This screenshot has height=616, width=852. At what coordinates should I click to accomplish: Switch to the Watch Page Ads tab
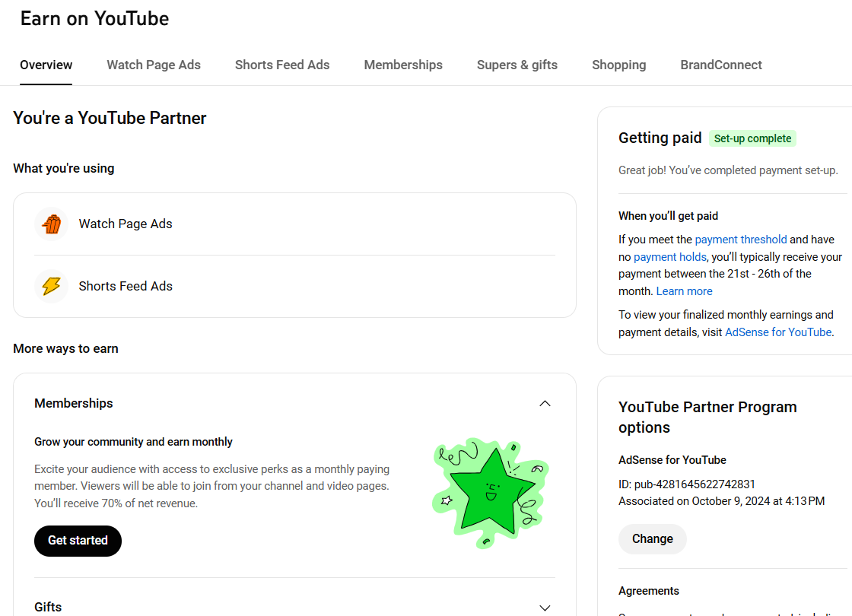pos(154,65)
